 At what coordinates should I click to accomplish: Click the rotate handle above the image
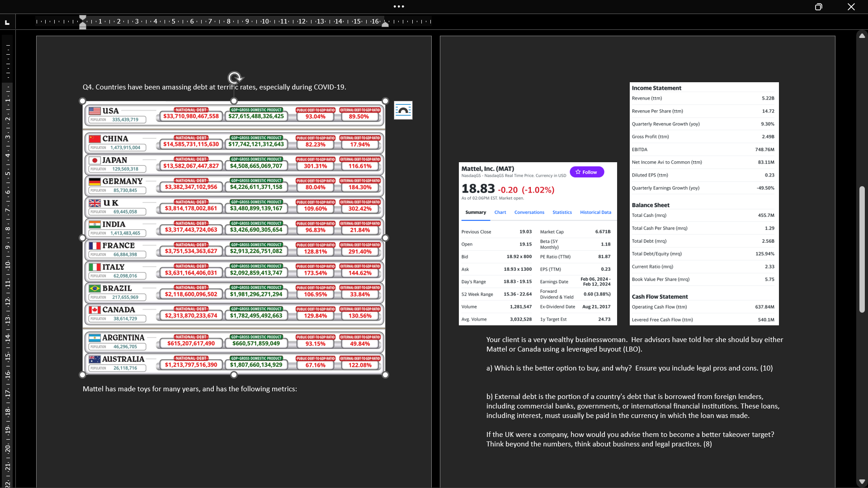[234, 78]
